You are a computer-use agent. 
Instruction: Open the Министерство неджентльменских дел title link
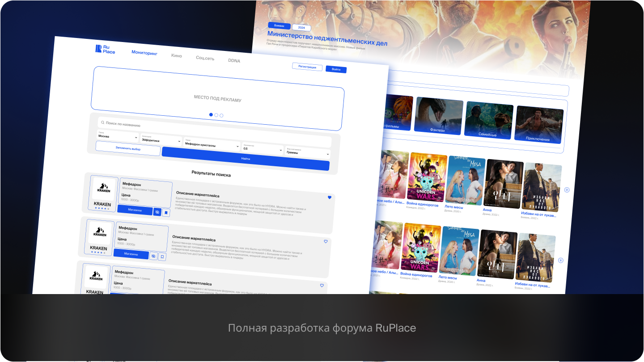click(x=327, y=38)
